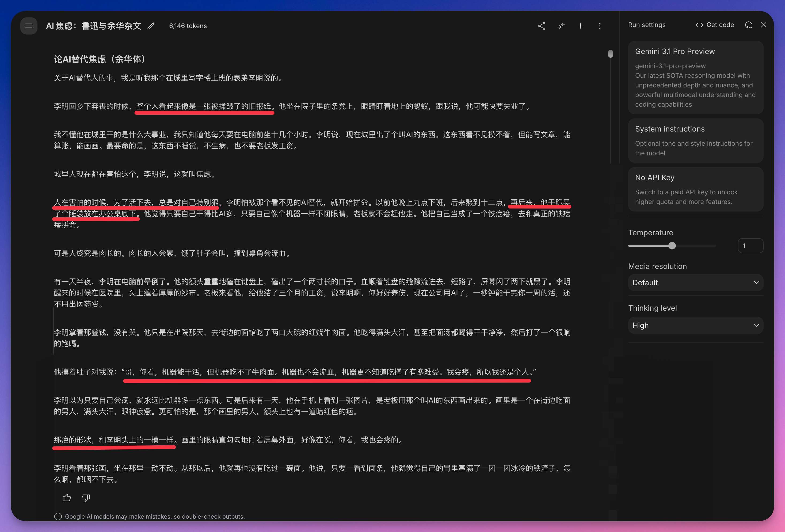Close the Run settings panel
785x532 pixels.
click(763, 25)
